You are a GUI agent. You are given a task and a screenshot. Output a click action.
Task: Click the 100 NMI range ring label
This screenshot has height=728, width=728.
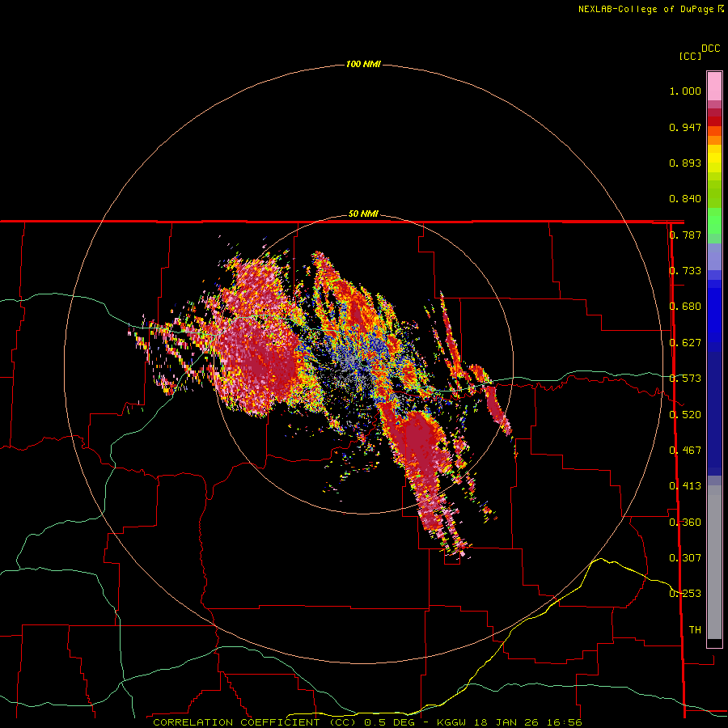point(363,64)
